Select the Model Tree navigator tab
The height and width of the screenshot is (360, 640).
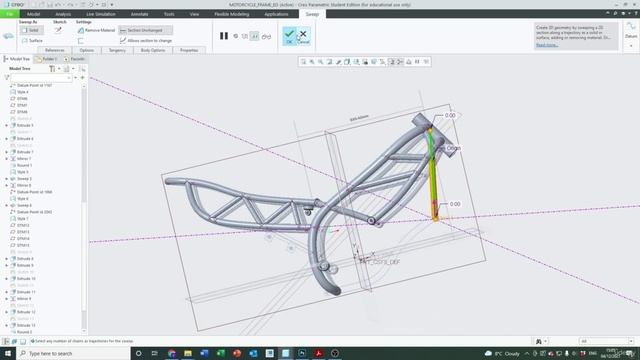tap(17, 59)
